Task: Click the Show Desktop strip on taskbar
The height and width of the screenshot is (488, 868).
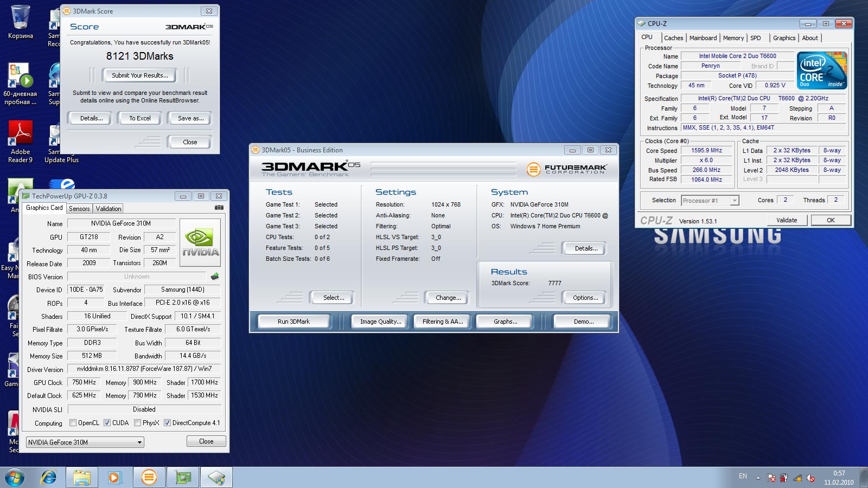Action: tap(864, 477)
